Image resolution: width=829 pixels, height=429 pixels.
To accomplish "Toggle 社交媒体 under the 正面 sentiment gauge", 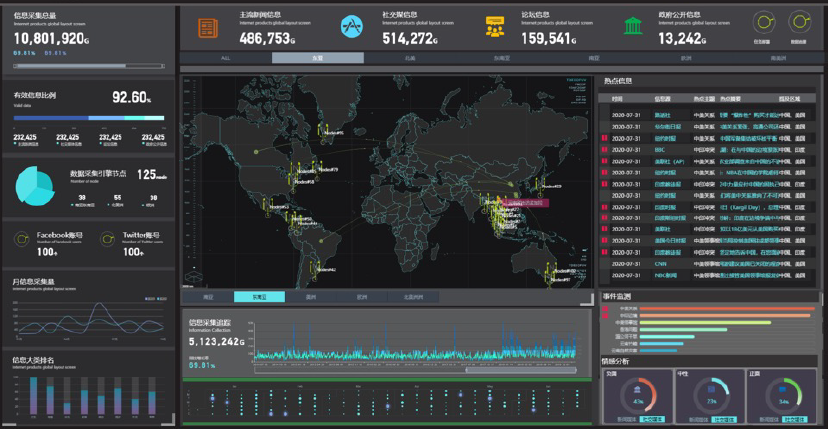I will tap(796, 420).
